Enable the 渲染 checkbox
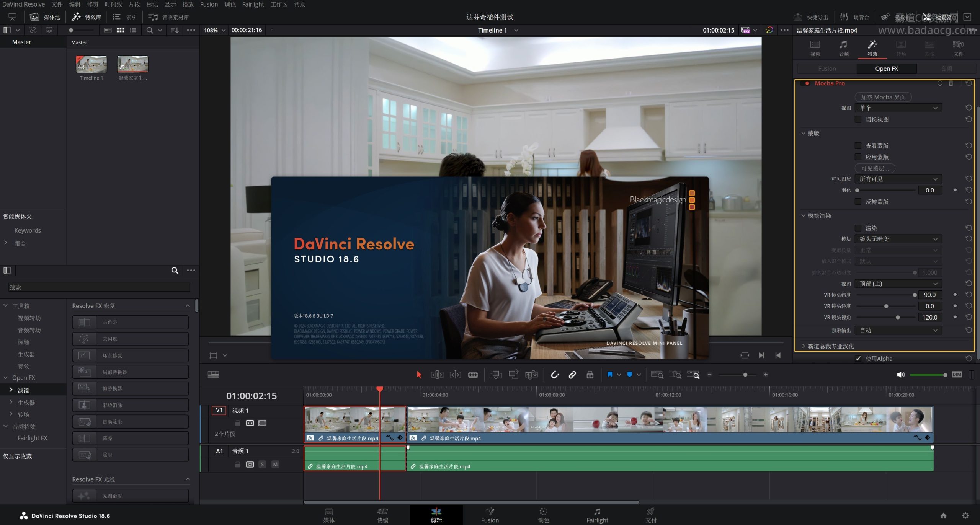The image size is (980, 525). 858,228
